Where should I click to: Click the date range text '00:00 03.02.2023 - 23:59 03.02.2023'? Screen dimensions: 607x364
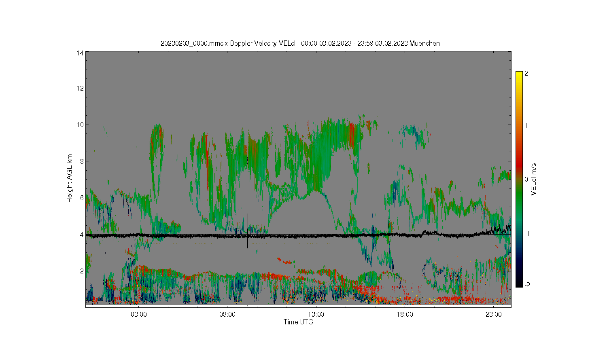[x=354, y=44]
